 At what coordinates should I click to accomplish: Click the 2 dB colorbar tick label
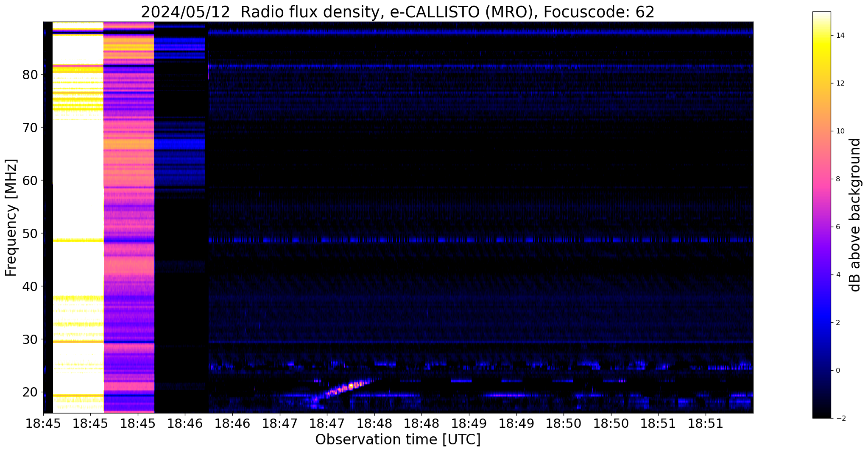(x=837, y=323)
